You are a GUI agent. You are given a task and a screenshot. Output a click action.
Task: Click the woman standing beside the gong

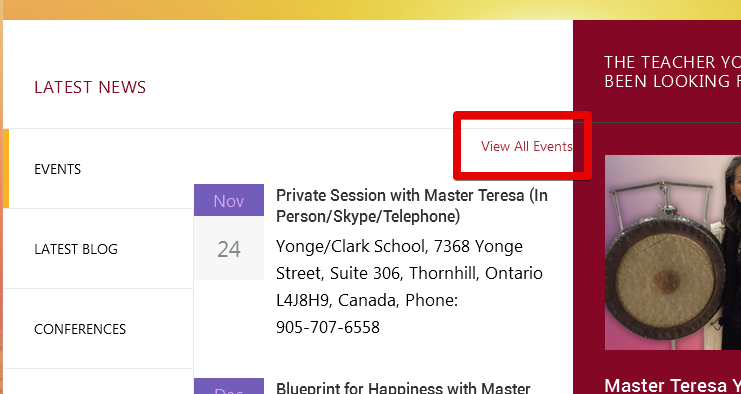[732, 253]
